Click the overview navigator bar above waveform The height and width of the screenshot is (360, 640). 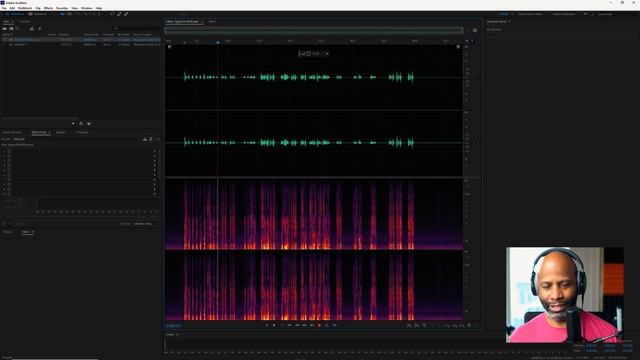314,30
